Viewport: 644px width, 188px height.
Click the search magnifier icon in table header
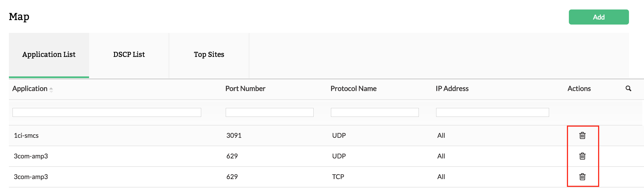click(x=628, y=88)
